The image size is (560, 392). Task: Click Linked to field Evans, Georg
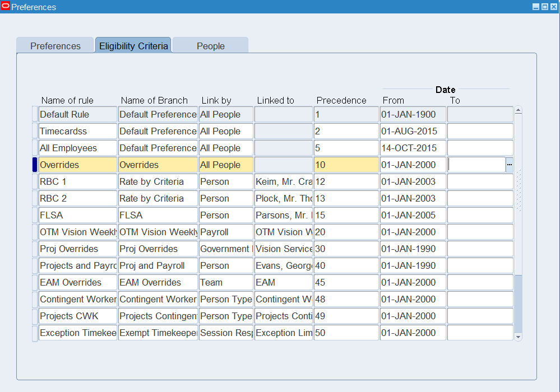pyautogui.click(x=284, y=265)
